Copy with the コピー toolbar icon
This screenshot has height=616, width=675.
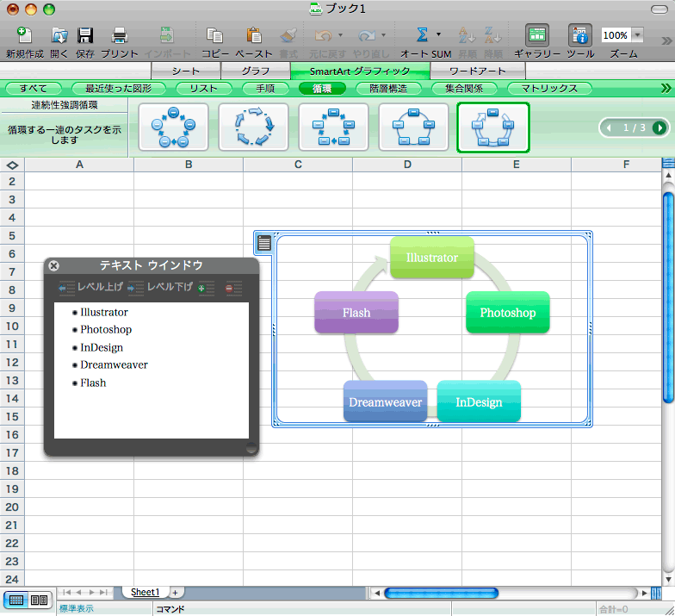[214, 35]
